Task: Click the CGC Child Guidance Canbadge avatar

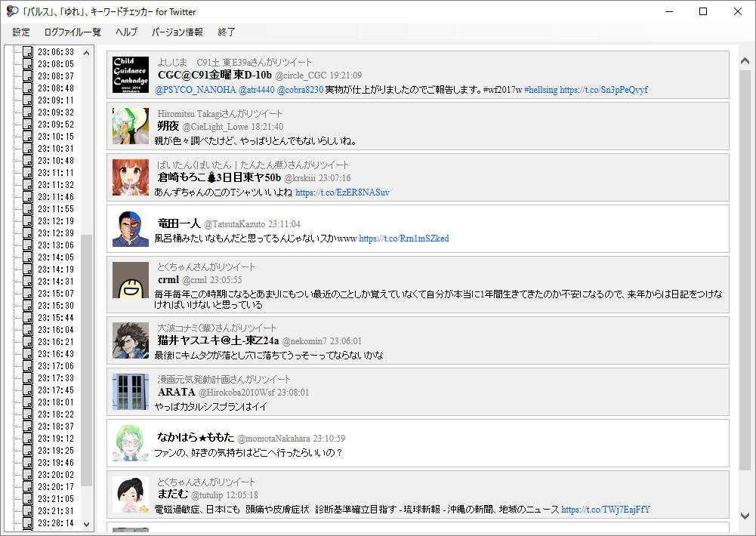Action: click(x=131, y=75)
